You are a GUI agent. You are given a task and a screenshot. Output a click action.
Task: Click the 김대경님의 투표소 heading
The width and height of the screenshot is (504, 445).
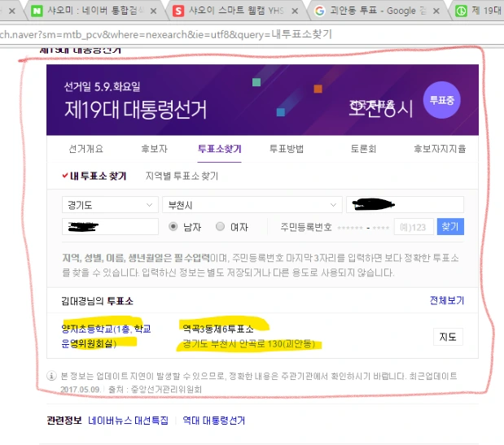(97, 301)
